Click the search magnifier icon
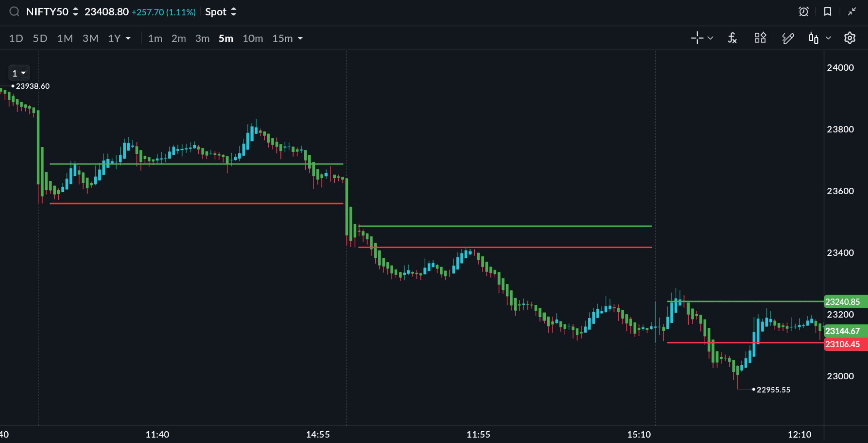This screenshot has width=868, height=443. (x=14, y=12)
